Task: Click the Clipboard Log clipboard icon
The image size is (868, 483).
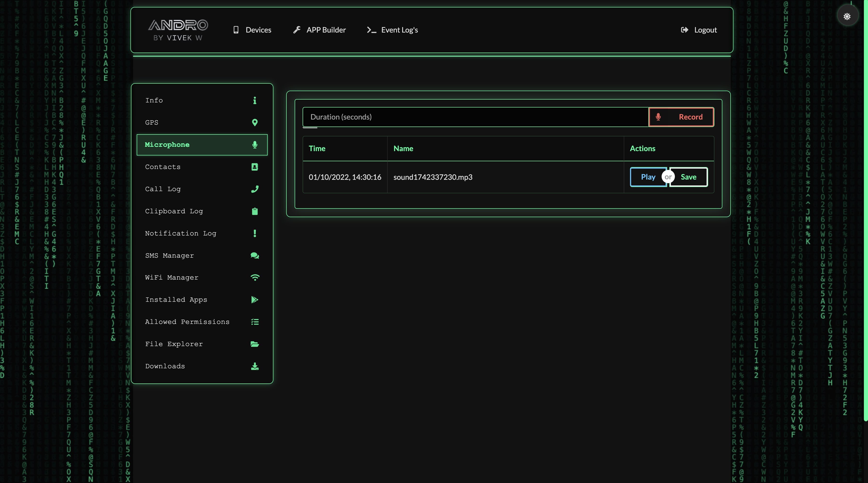Action: pos(255,211)
